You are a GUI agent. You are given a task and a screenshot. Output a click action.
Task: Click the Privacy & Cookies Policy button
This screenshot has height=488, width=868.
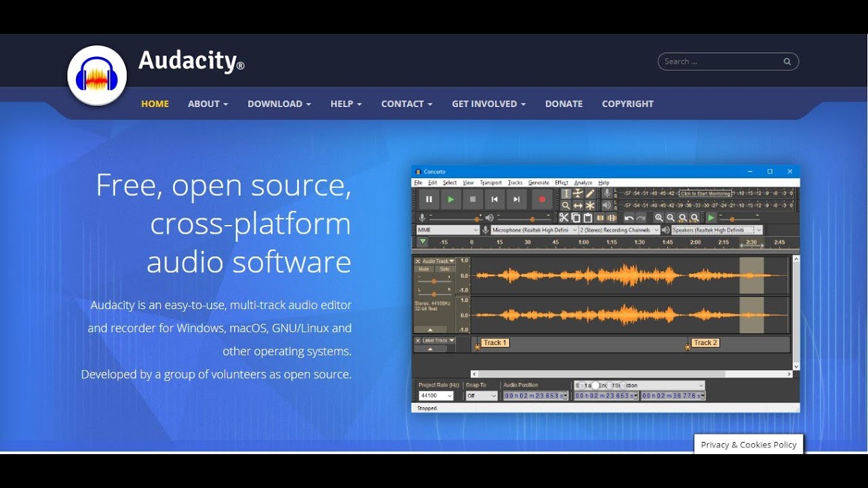pyautogui.click(x=749, y=445)
